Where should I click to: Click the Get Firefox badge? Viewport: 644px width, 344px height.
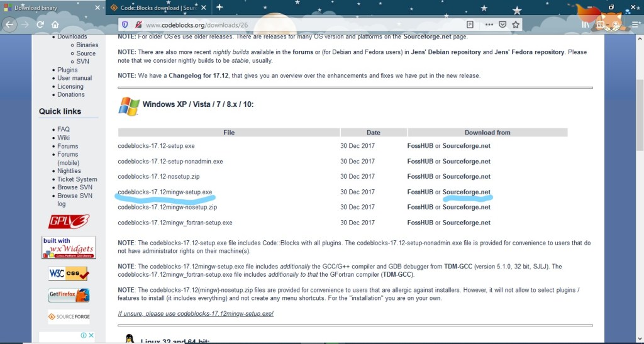(69, 295)
